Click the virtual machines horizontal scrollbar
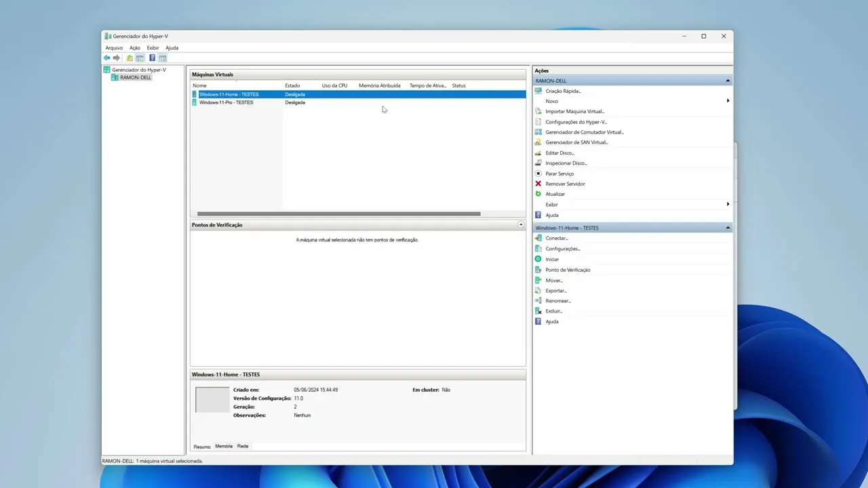 pyautogui.click(x=338, y=214)
